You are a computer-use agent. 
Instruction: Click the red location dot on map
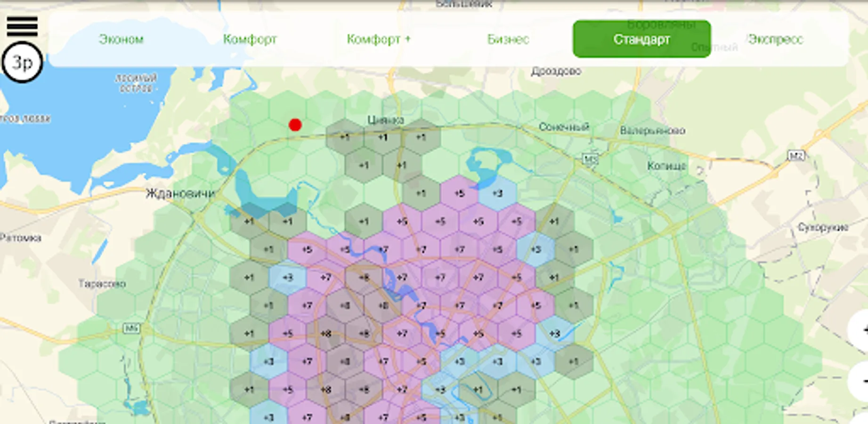pyautogui.click(x=295, y=125)
